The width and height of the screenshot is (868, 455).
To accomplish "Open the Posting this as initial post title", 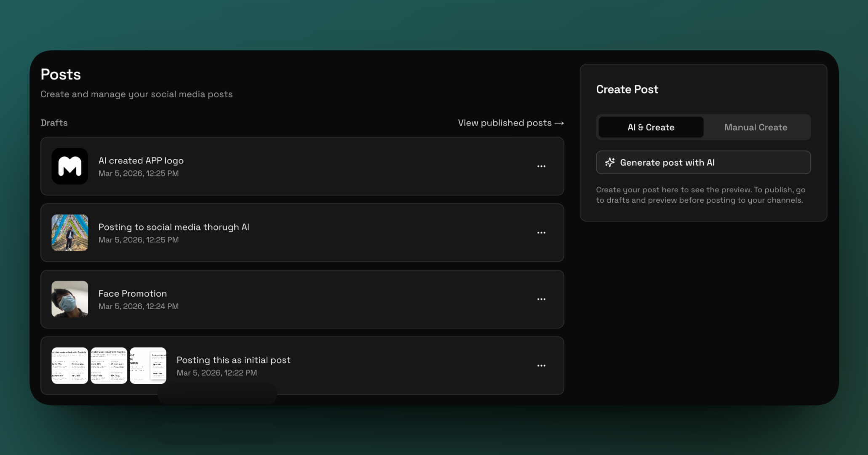I will (x=233, y=360).
